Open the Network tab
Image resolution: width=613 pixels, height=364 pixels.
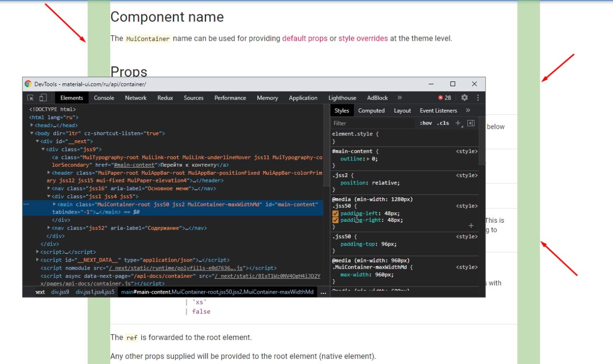136,98
